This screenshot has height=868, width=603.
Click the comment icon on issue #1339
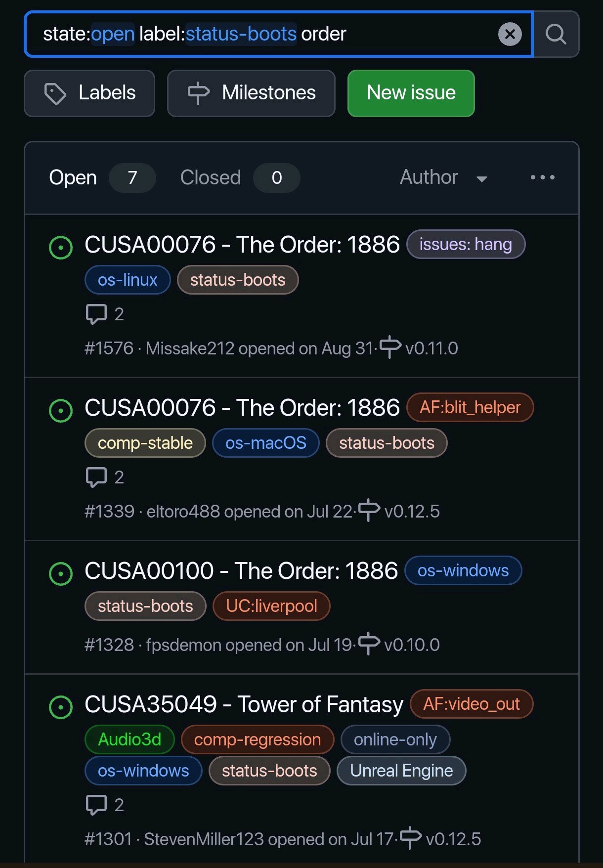(96, 477)
